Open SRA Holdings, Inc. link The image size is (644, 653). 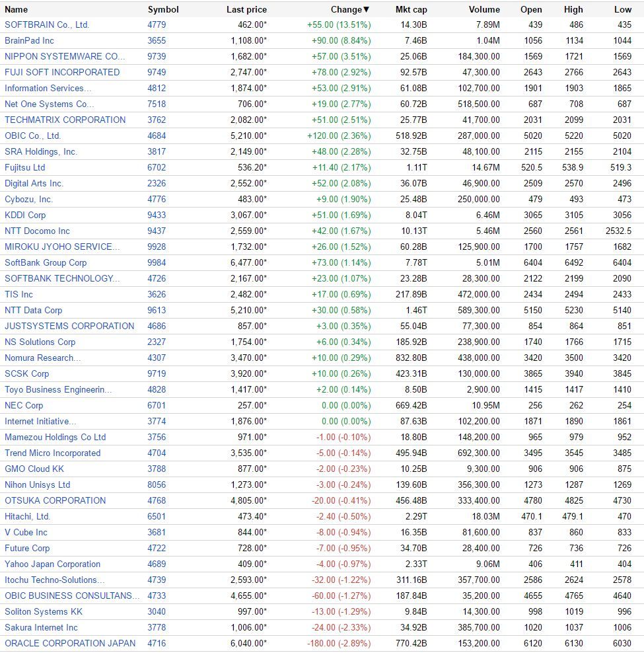[x=41, y=151]
